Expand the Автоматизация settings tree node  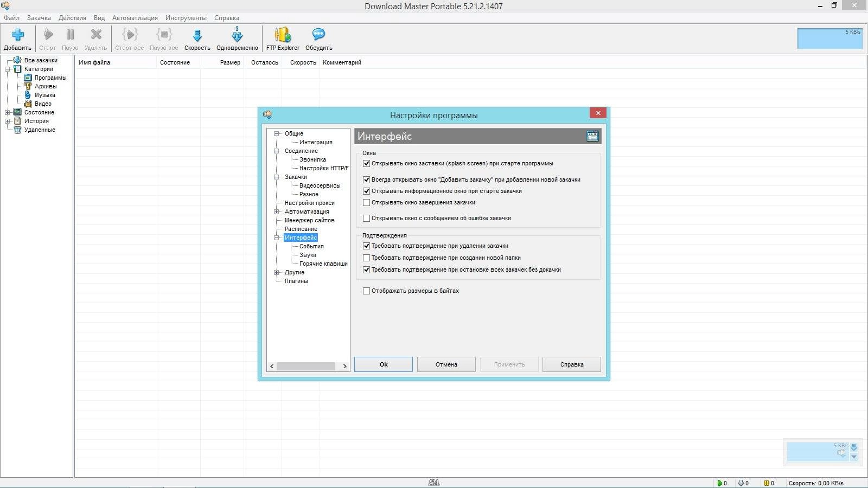point(276,211)
